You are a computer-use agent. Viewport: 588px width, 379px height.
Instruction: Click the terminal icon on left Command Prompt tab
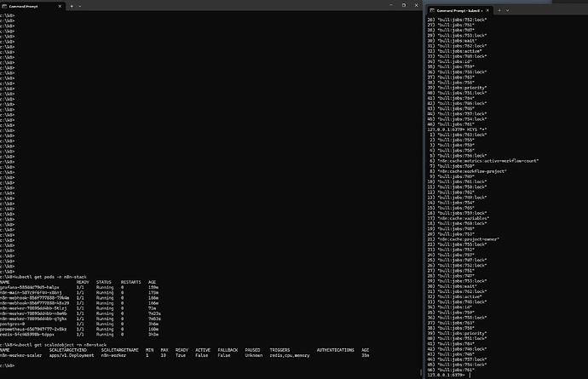point(4,6)
